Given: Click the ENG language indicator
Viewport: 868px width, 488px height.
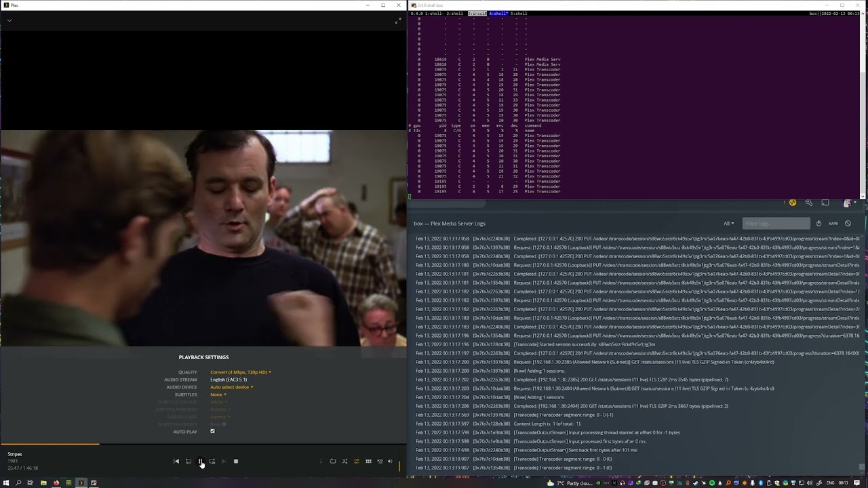Looking at the screenshot, I should pos(830,483).
